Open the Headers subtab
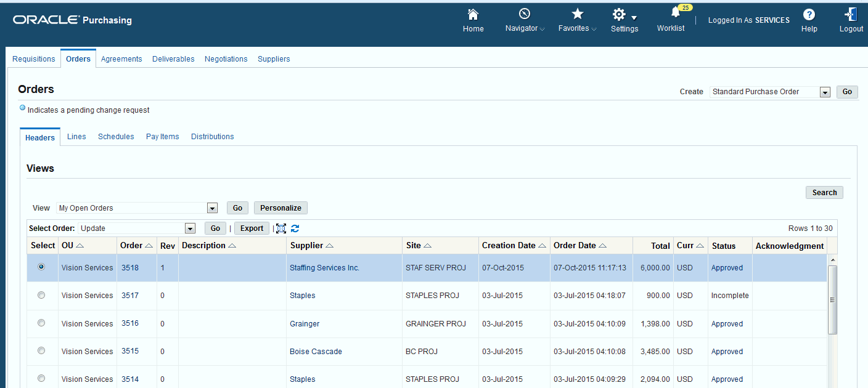Viewport: 868px width, 388px height. click(x=40, y=137)
